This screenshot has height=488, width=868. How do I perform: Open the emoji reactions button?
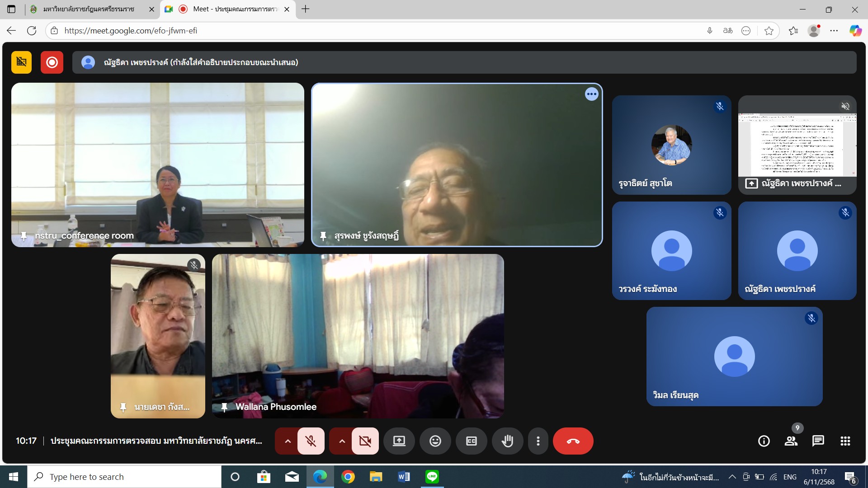click(435, 441)
